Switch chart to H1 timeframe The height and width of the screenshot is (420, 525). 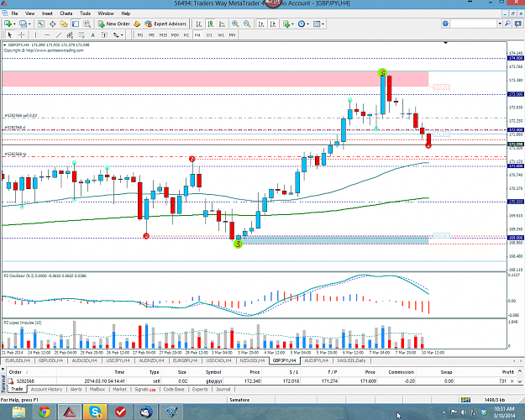pos(186,34)
